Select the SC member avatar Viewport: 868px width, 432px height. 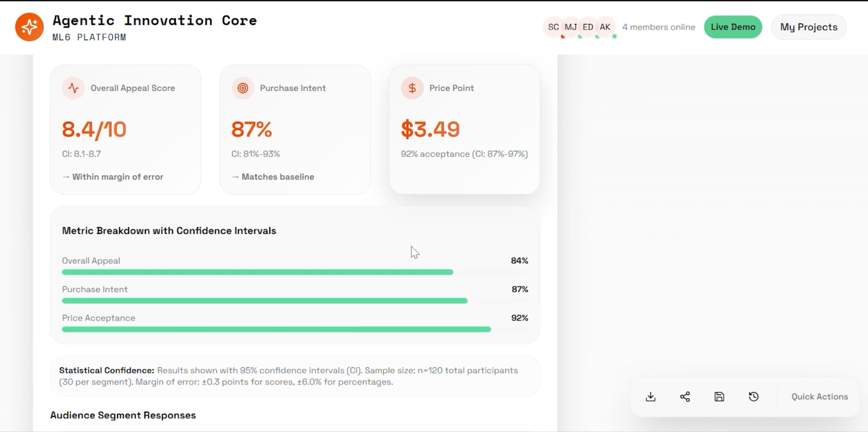coord(554,27)
